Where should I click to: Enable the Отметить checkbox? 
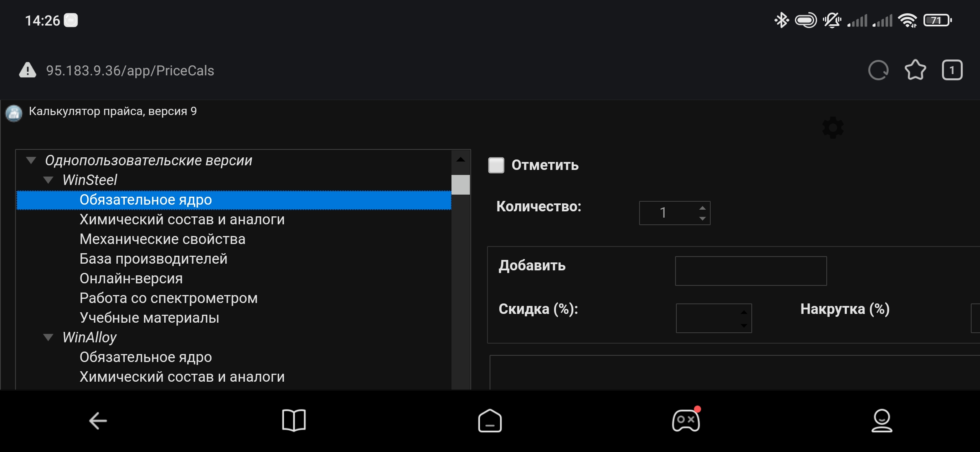tap(496, 165)
